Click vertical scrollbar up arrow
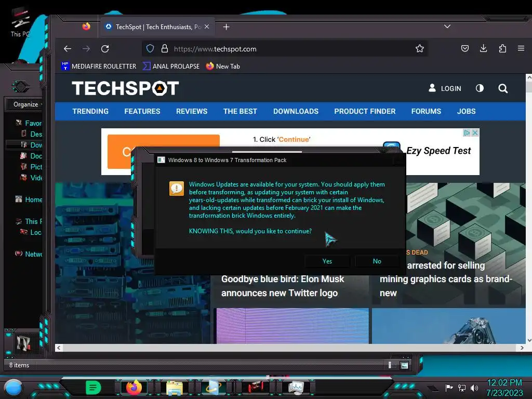 [529, 78]
